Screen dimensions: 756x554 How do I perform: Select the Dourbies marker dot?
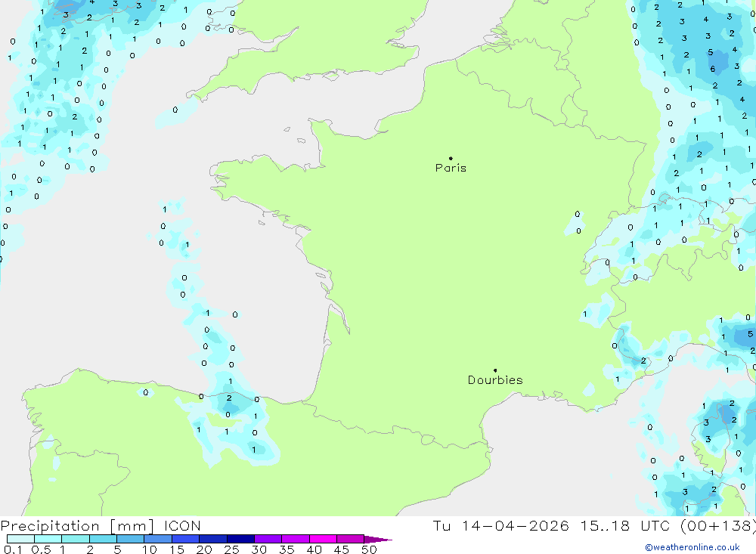[x=495, y=370]
